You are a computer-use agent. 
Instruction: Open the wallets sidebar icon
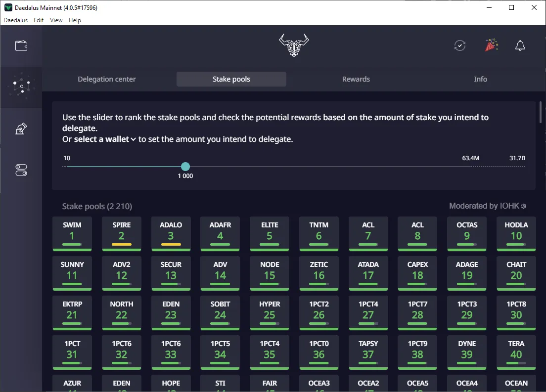pos(21,45)
